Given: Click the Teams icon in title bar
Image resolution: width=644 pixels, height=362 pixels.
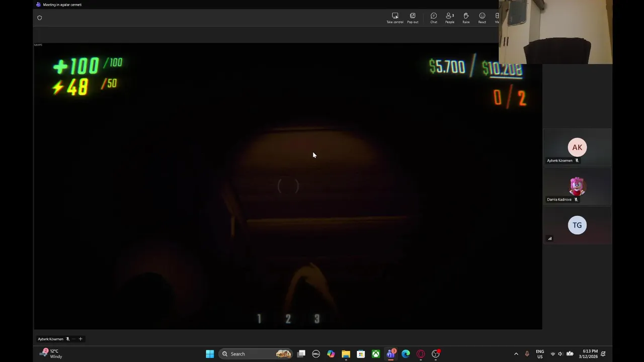Looking at the screenshot, I should tap(38, 5).
